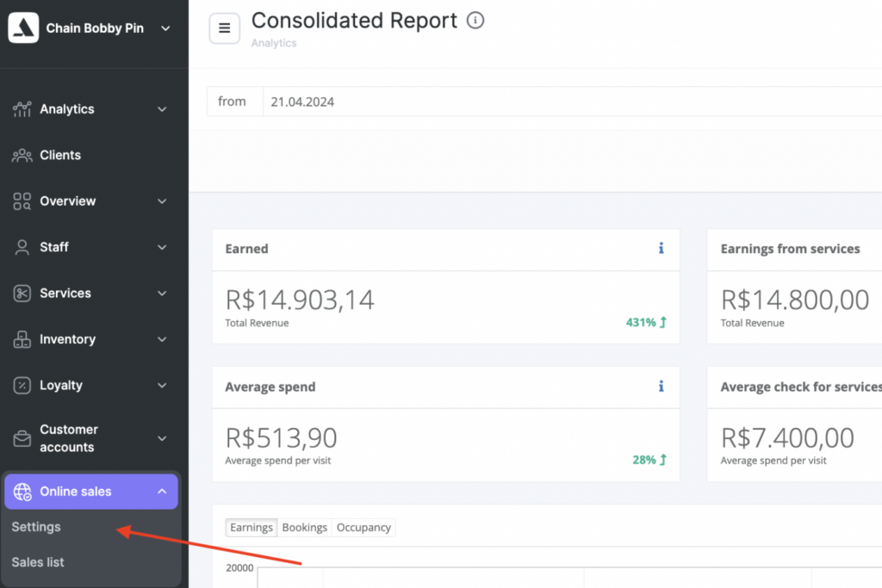Switch to the Bookings chart tab
This screenshot has width=882, height=588.
pyautogui.click(x=305, y=528)
